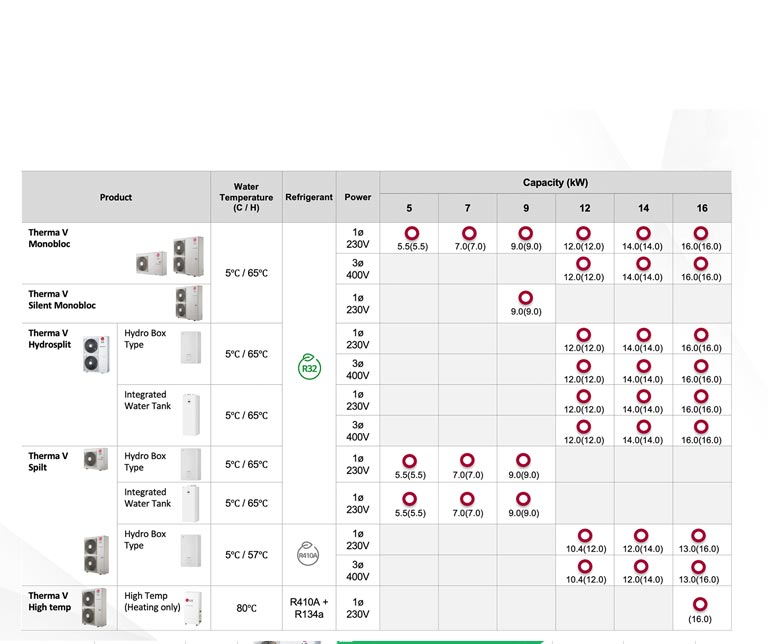This screenshot has height=644, width=768.
Task: Click the Capacity (kW) column header
Action: point(555,183)
